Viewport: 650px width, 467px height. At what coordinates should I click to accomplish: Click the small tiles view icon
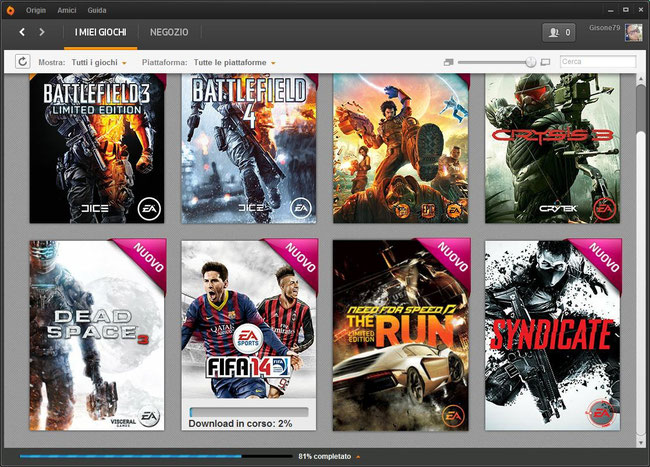448,62
